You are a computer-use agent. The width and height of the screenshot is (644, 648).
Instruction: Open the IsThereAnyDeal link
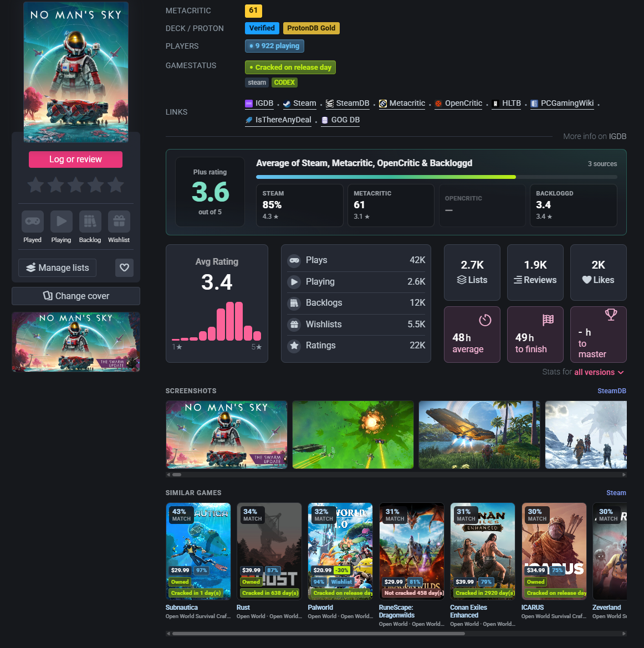[x=278, y=120]
